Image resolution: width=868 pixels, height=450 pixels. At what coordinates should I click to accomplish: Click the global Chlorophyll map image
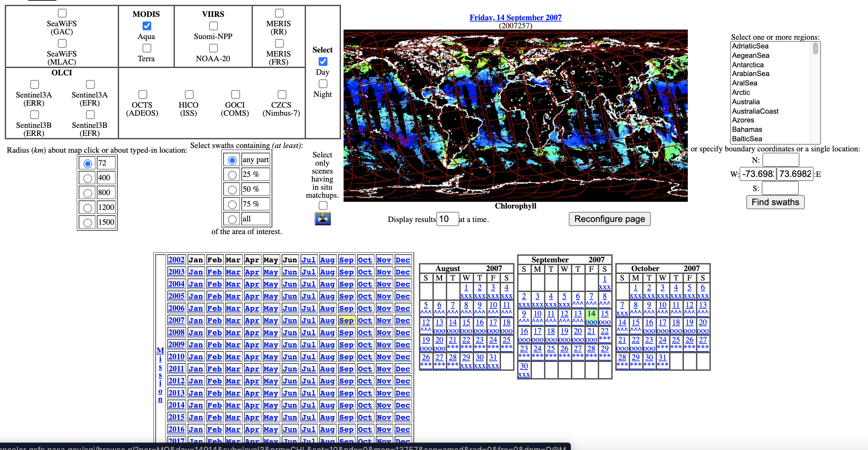(x=515, y=116)
